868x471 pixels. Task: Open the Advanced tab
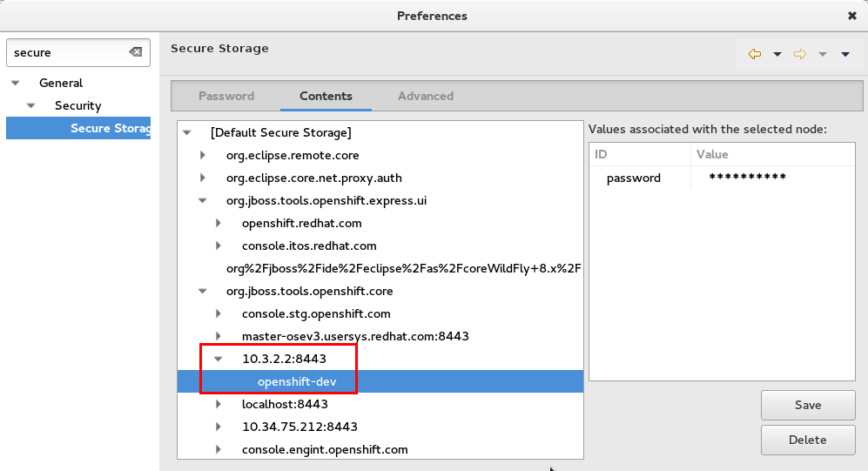425,96
